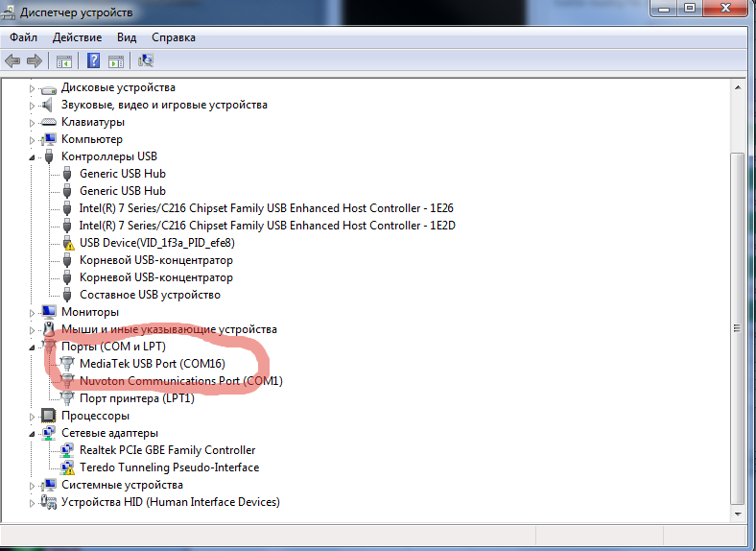Collapse the Порты (COM и LPT) node
Image resolution: width=756 pixels, height=551 pixels.
coord(32,347)
